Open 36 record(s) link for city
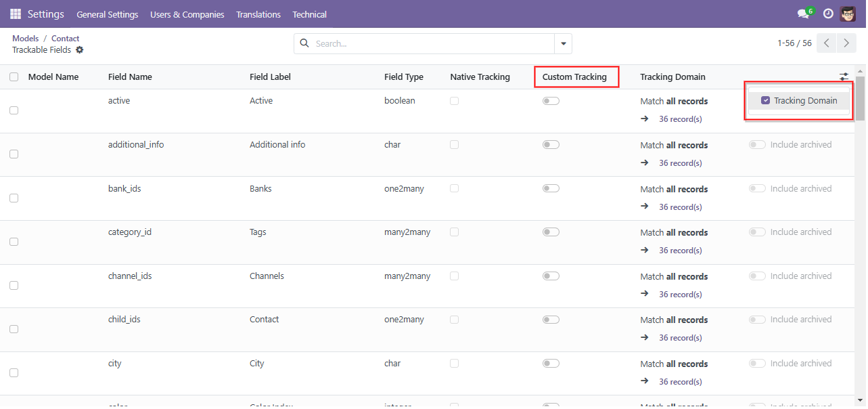This screenshot has width=868, height=409. 680,382
